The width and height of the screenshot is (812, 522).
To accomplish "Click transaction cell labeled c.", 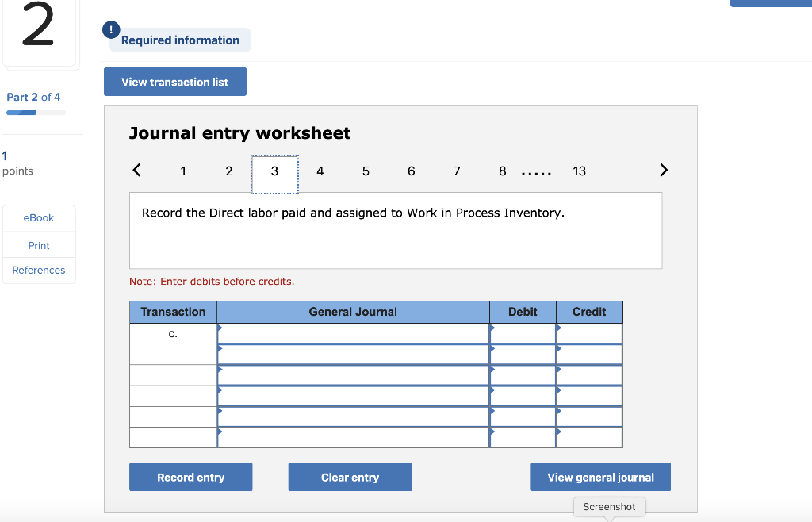I will (x=173, y=334).
